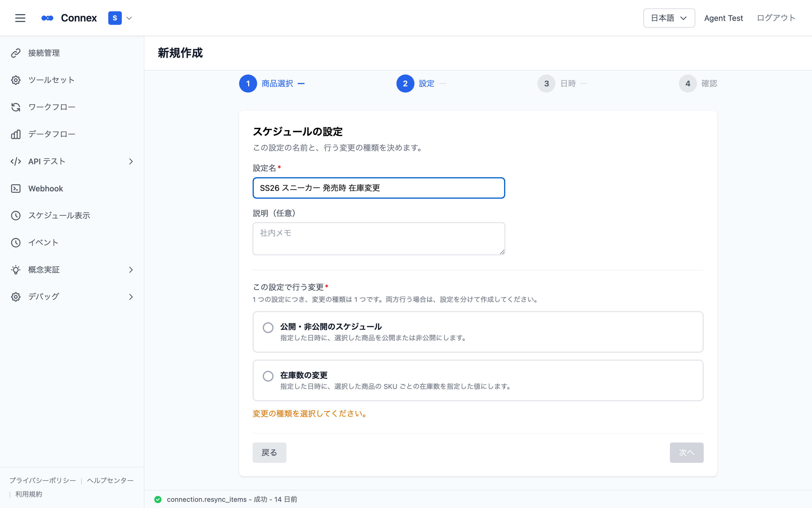
Task: Focus the 設定名 input field
Action: pyautogui.click(x=379, y=188)
